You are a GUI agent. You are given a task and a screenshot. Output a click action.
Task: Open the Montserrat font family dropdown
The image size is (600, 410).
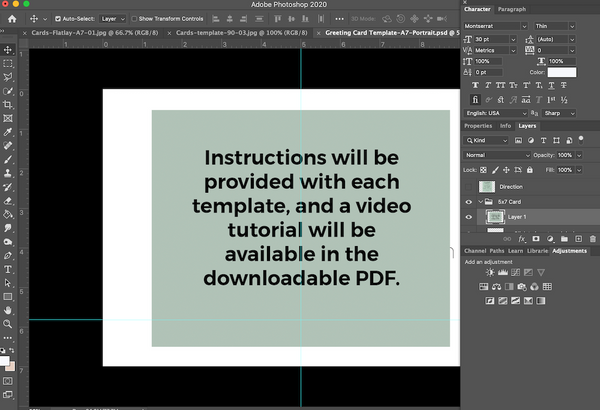(x=524, y=26)
